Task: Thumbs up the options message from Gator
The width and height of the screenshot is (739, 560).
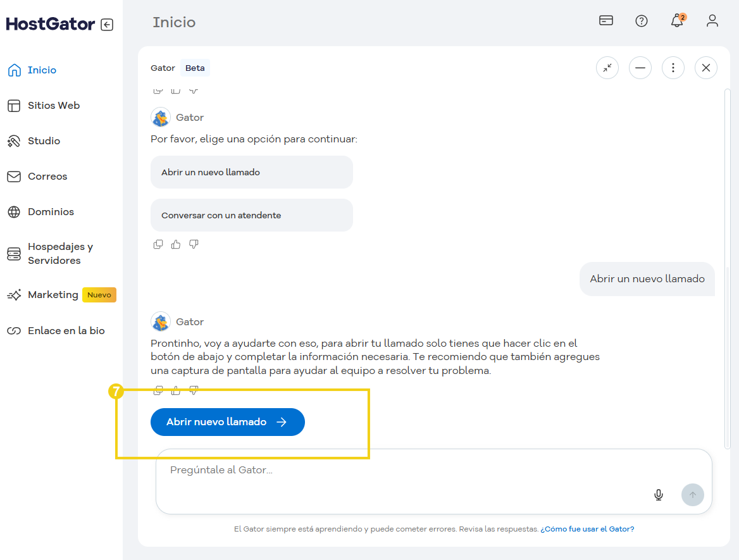Action: (176, 244)
